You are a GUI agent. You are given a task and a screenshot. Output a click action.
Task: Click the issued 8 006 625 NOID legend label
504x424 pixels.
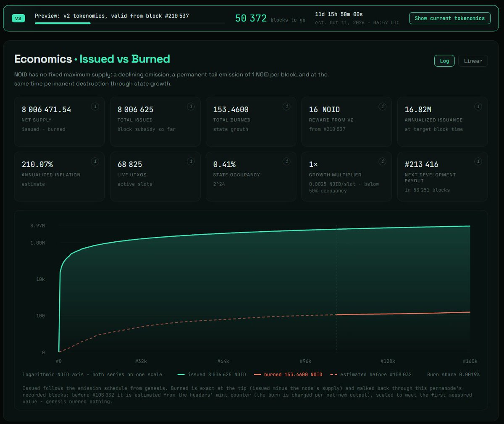coord(217,374)
